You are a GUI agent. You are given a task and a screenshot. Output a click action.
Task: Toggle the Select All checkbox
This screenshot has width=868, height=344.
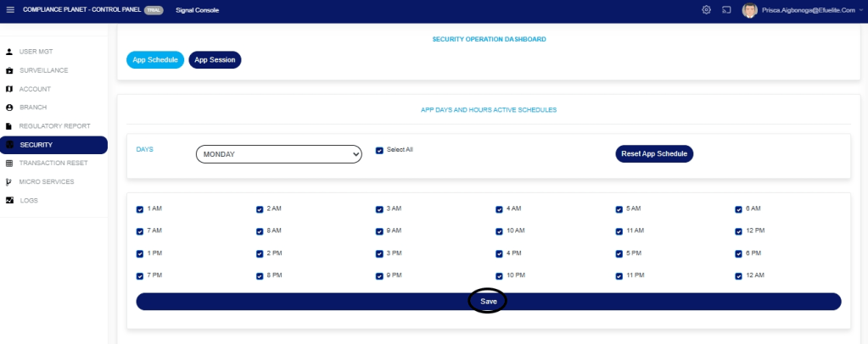pyautogui.click(x=380, y=151)
